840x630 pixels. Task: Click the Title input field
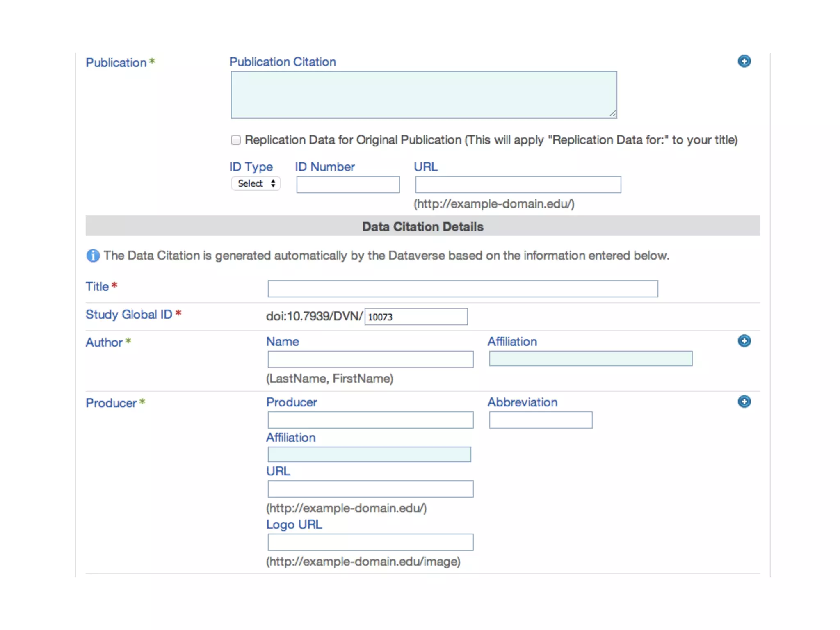(x=462, y=289)
